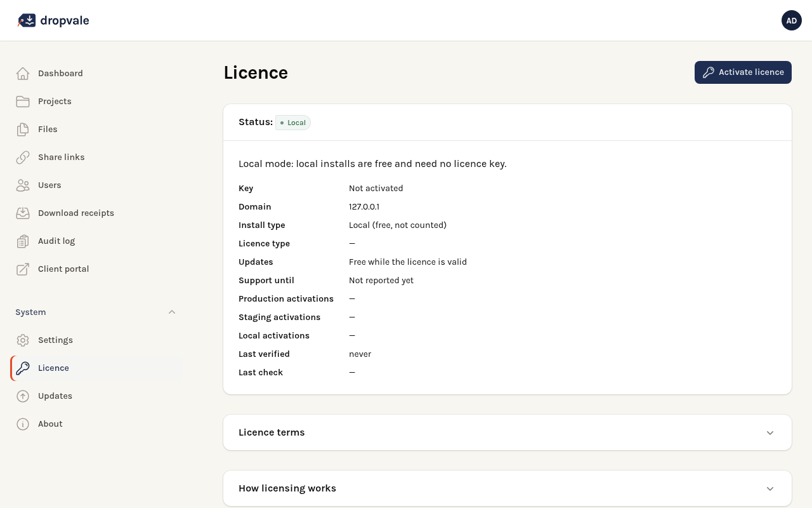Click the Settings gear icon
The image size is (812, 508).
[23, 340]
